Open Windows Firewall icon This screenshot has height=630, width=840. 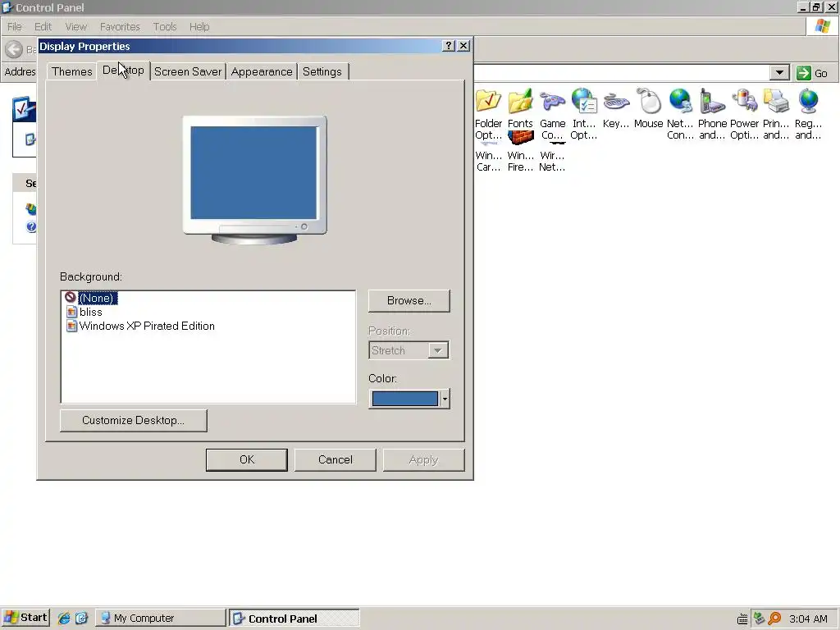click(x=520, y=138)
